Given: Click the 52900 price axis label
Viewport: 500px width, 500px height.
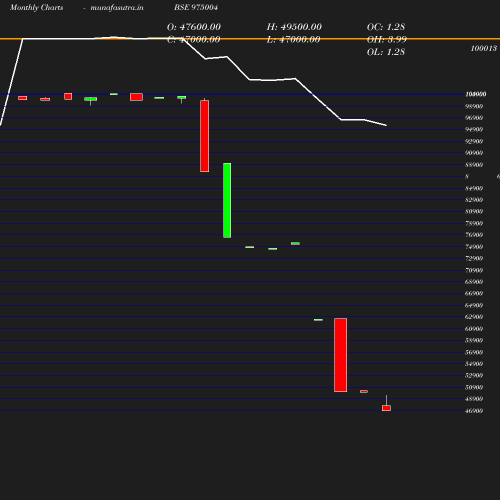Looking at the screenshot, I should pyautogui.click(x=474, y=375).
